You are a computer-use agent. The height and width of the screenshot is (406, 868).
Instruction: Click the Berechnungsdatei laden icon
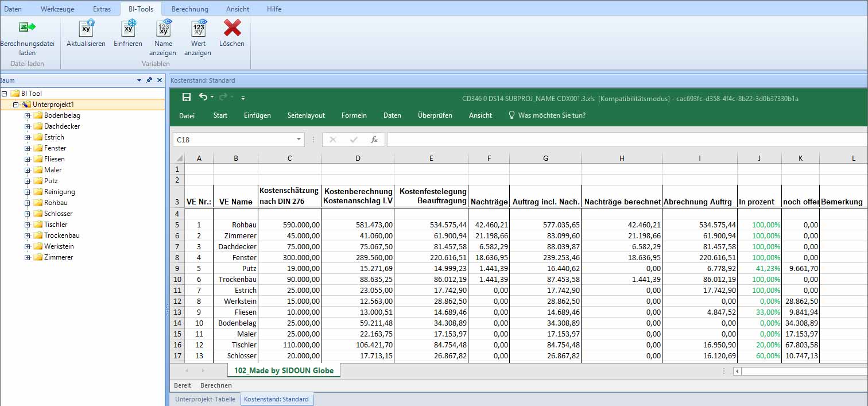[27, 28]
